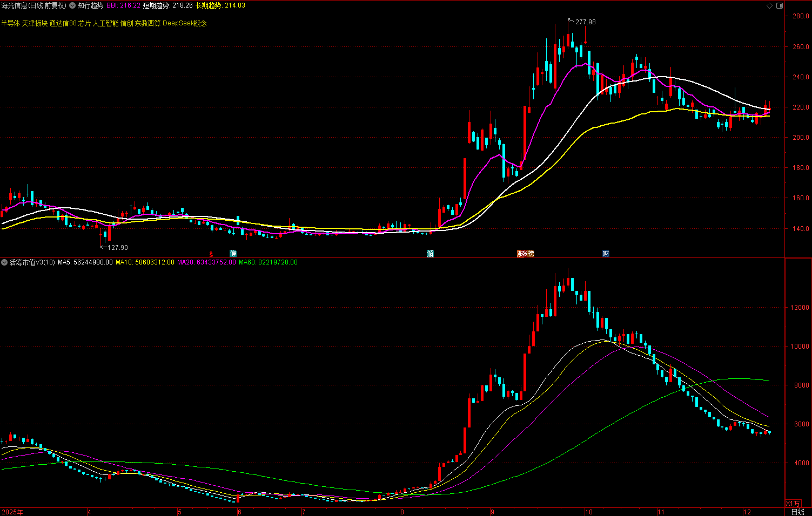The height and width of the screenshot is (516, 812).
Task: Click the 财 financial report marker
Action: 606,254
